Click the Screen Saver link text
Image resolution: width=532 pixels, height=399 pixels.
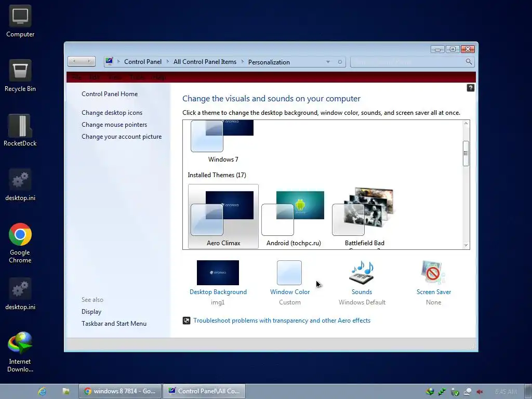click(434, 292)
